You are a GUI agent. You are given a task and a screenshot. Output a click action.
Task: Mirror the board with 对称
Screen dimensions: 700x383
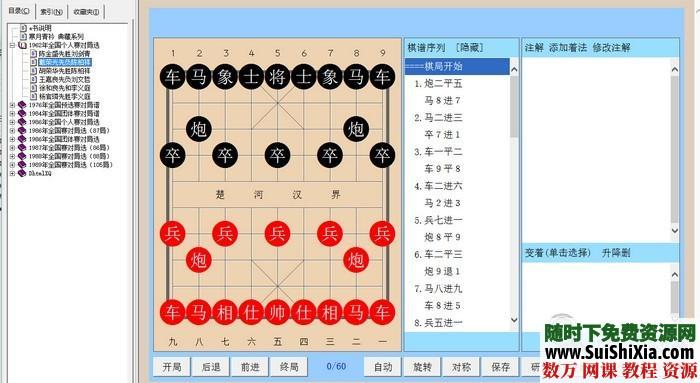coord(461,367)
